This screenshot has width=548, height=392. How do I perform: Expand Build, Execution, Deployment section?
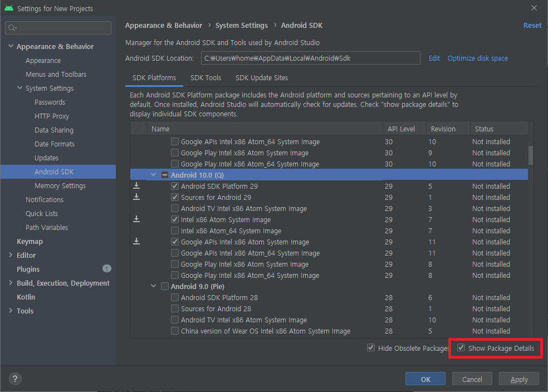click(11, 283)
